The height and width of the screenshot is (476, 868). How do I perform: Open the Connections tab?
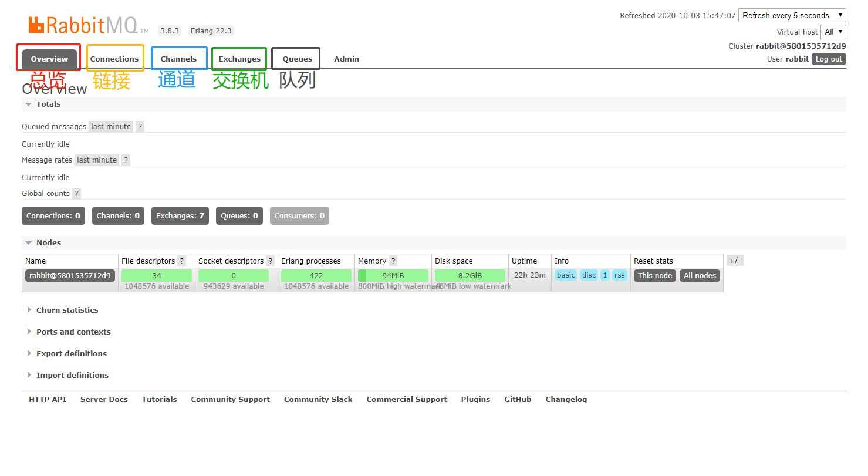(114, 59)
